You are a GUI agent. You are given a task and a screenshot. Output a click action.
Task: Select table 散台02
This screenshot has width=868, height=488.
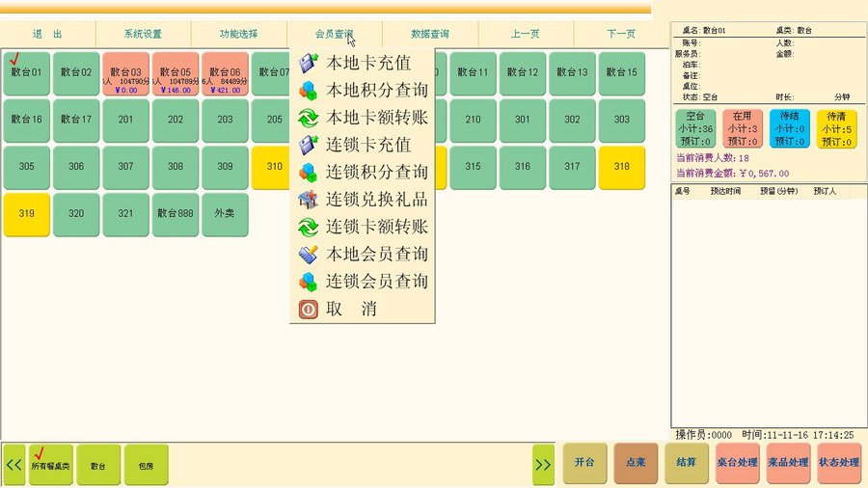pyautogui.click(x=76, y=73)
